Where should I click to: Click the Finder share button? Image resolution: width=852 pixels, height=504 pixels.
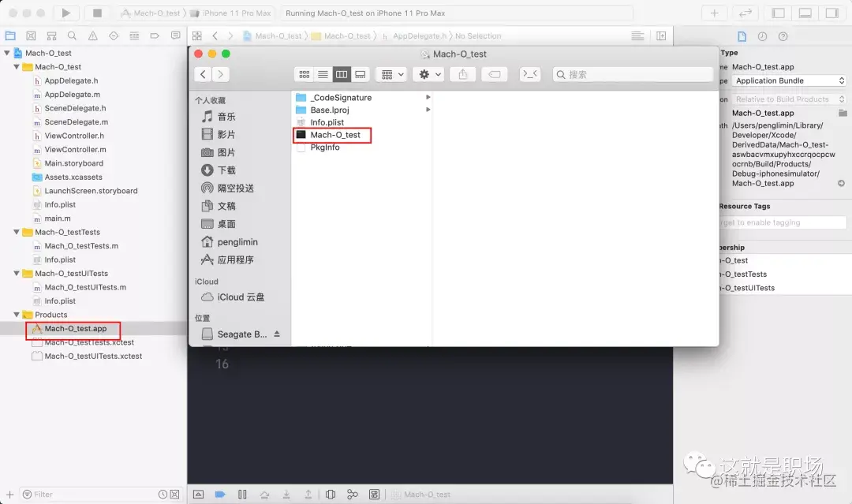click(x=463, y=74)
